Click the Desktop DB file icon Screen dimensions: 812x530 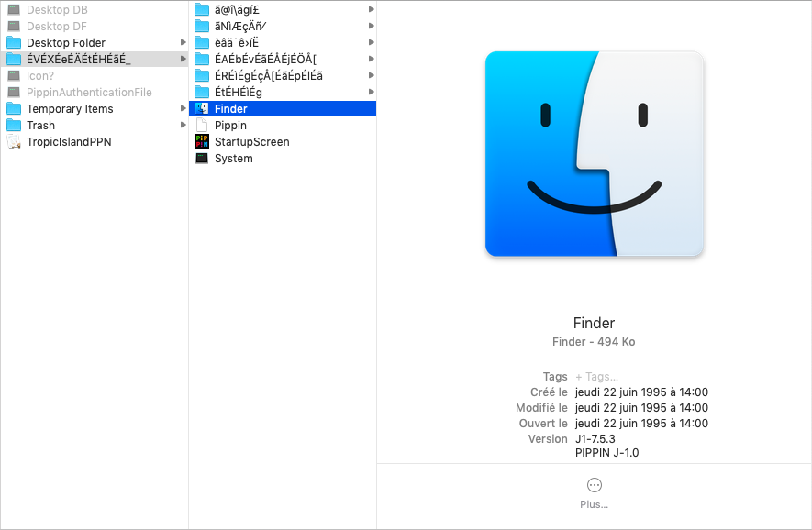14,9
